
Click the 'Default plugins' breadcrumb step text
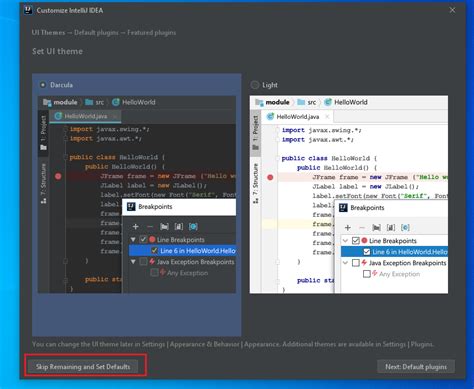[96, 33]
